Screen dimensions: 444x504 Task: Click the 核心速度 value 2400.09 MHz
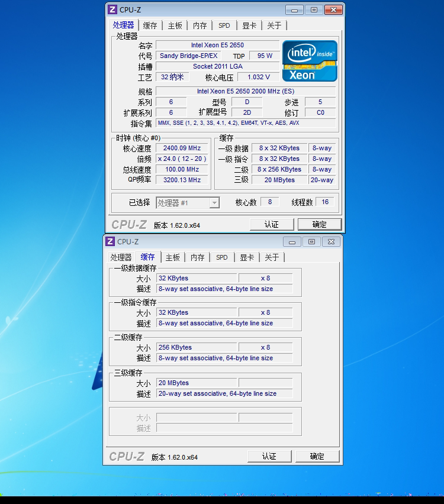(182, 148)
